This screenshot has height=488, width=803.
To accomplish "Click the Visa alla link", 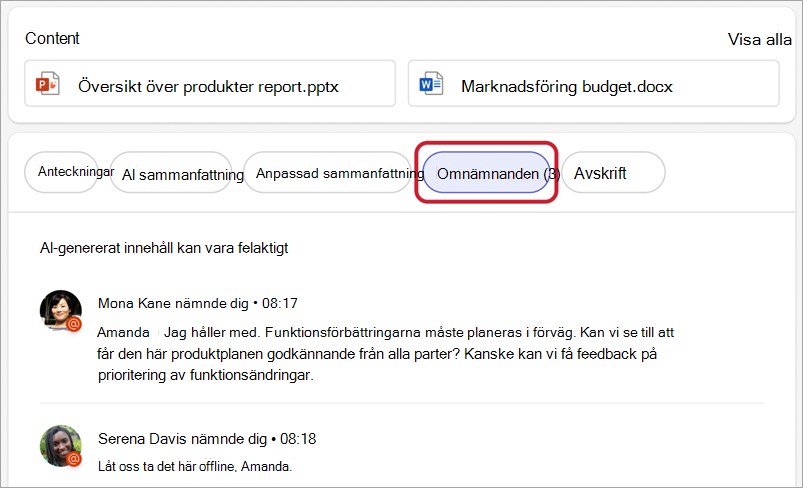I will 759,39.
